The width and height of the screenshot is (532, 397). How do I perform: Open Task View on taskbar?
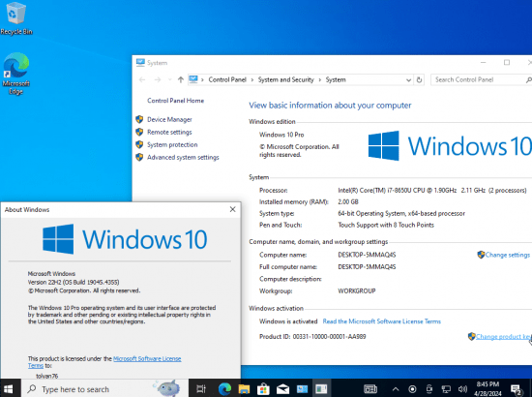pyautogui.click(x=201, y=389)
